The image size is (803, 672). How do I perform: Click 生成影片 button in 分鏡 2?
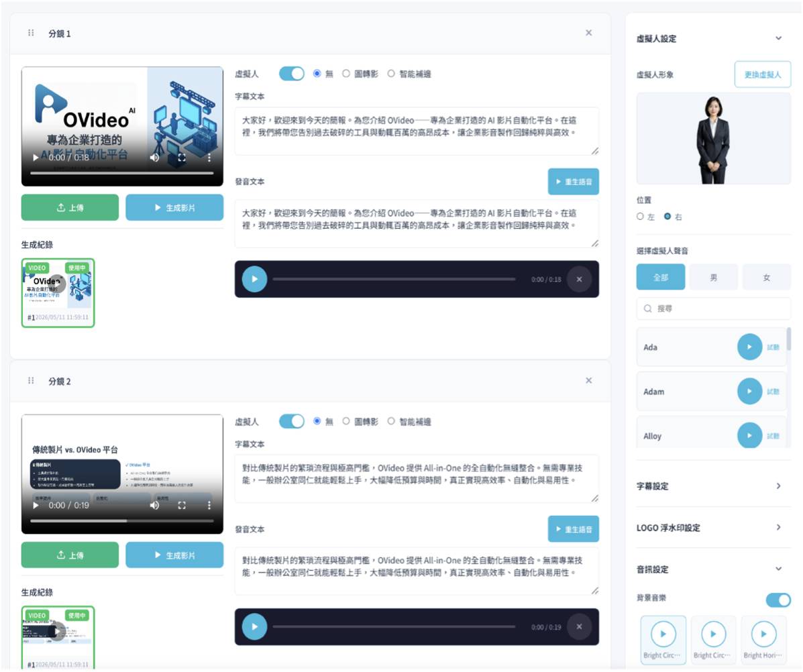pos(174,555)
